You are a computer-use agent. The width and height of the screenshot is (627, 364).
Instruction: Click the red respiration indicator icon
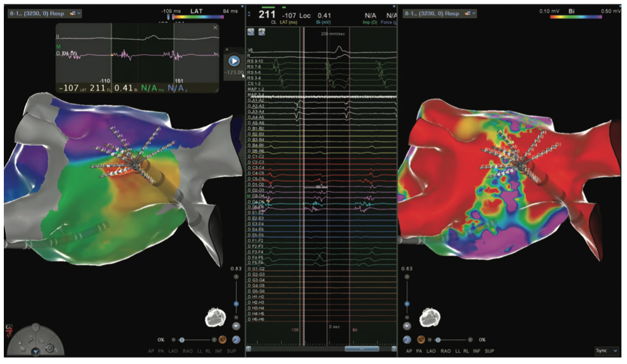8,330
